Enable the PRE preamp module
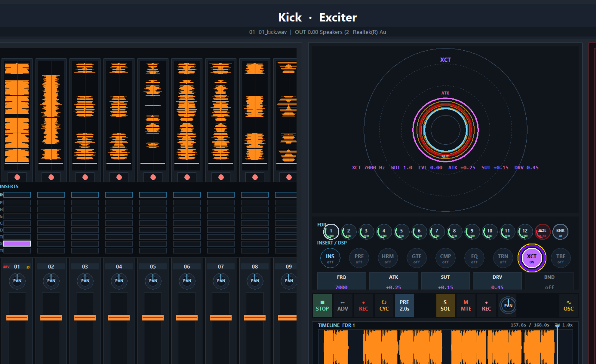596x364 pixels. click(x=359, y=258)
